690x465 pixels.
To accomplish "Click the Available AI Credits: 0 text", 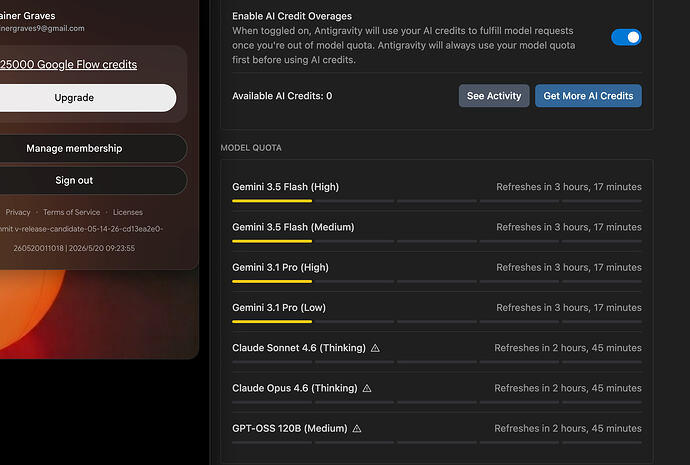I will (282, 96).
